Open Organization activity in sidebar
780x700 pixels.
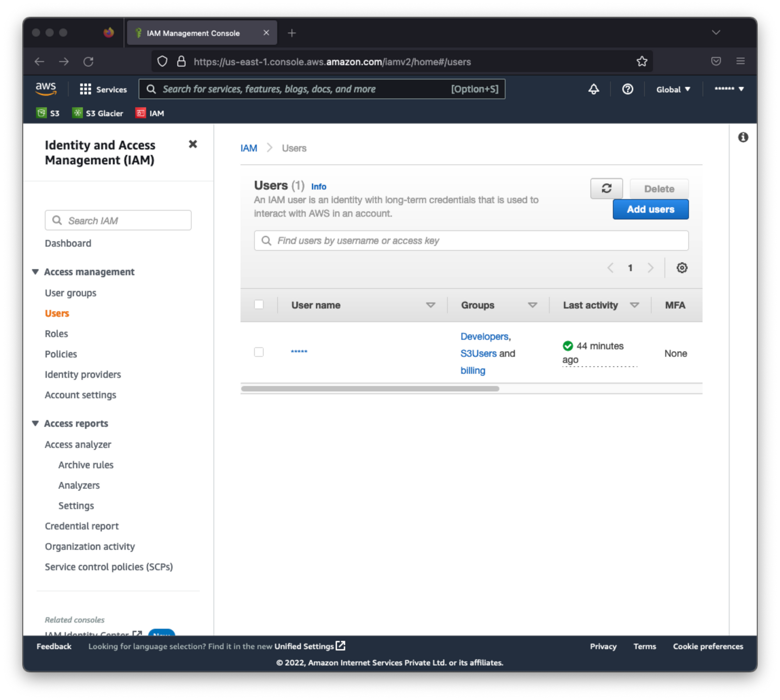tap(90, 546)
